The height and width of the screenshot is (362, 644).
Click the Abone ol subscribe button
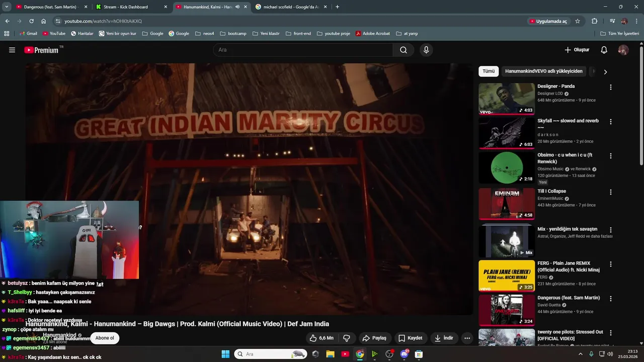coord(105,338)
